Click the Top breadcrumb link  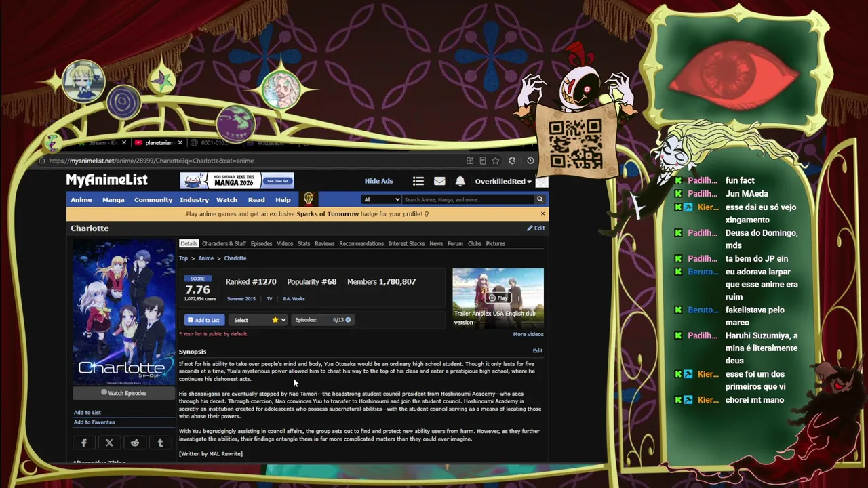pos(183,258)
